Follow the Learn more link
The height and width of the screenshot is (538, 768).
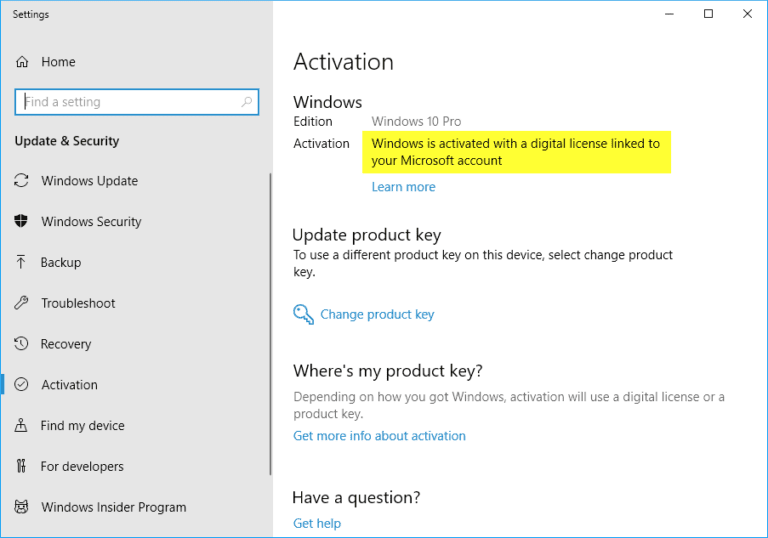[403, 187]
